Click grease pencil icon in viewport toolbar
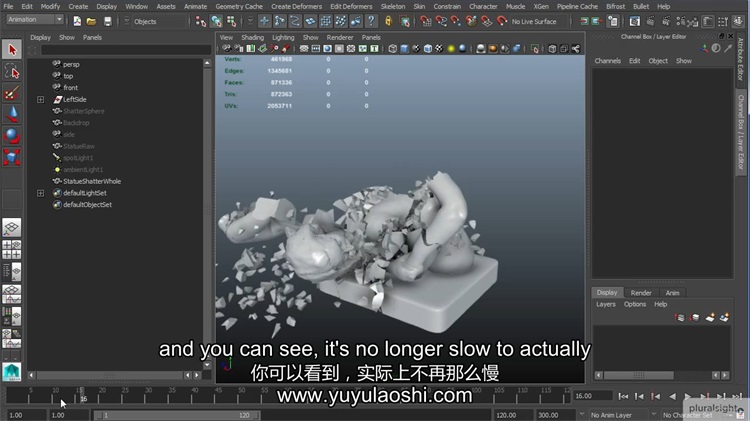The height and width of the screenshot is (421, 750). point(286,48)
